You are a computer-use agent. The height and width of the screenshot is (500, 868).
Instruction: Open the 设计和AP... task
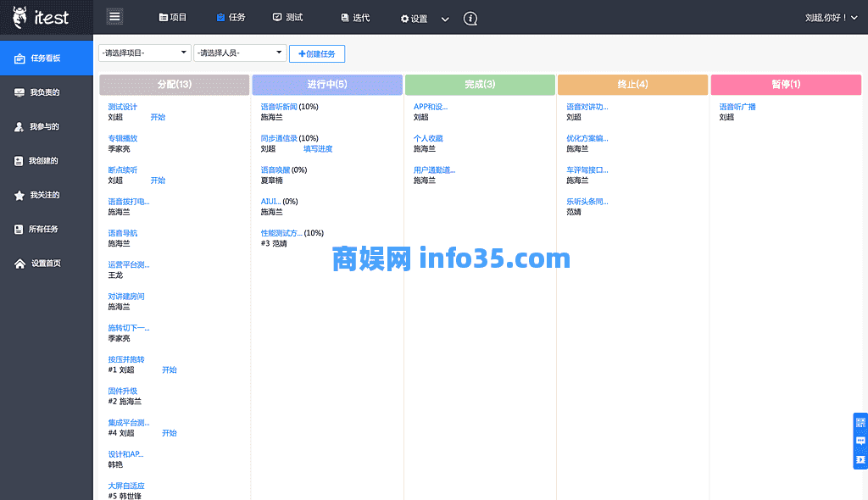(125, 454)
